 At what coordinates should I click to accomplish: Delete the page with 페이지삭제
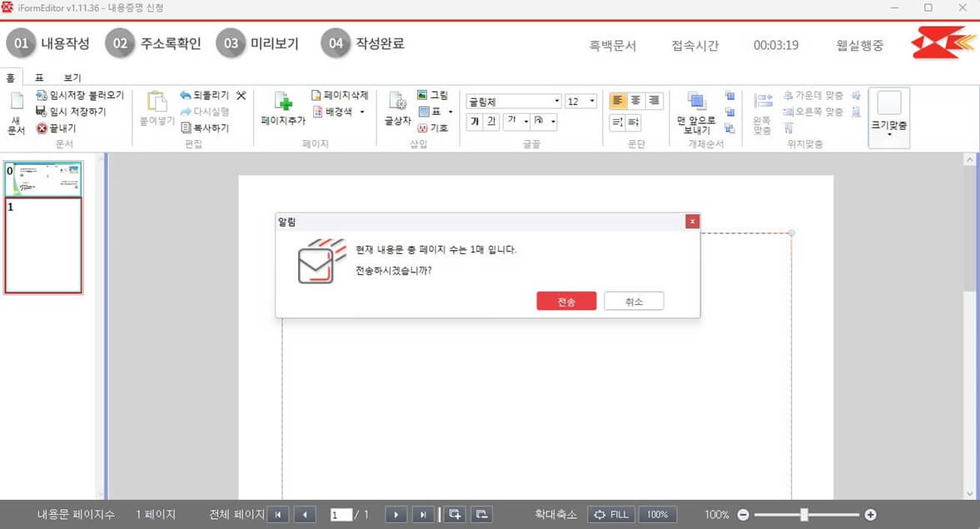pos(340,95)
